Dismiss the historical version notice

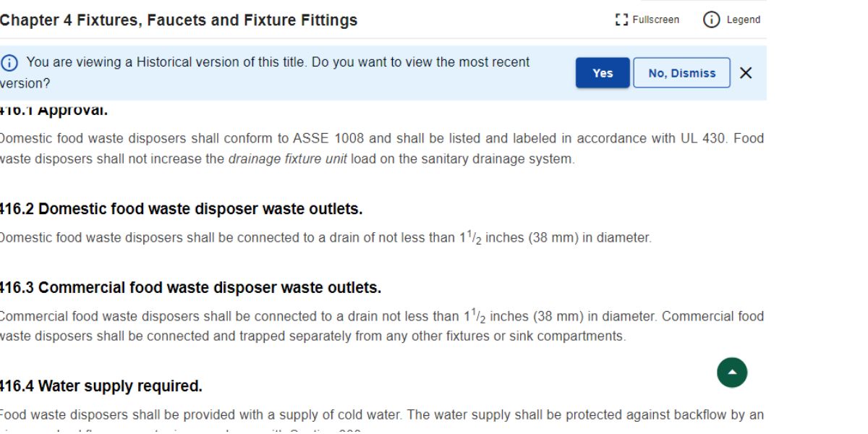681,72
